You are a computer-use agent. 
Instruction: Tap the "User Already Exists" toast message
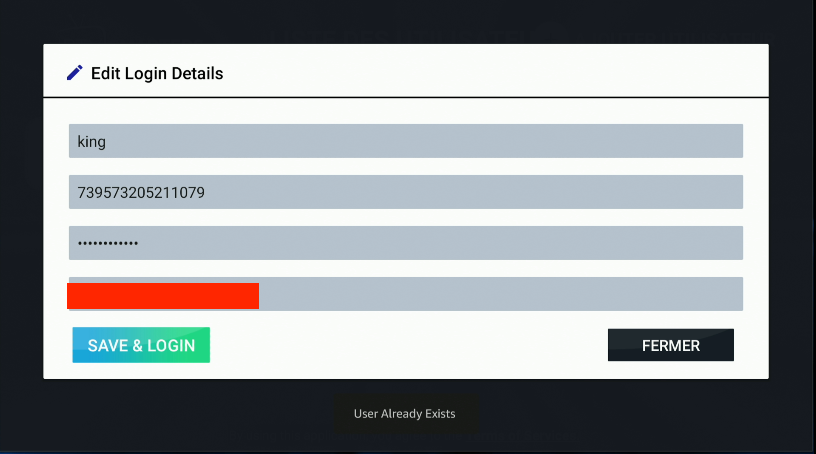coord(405,414)
